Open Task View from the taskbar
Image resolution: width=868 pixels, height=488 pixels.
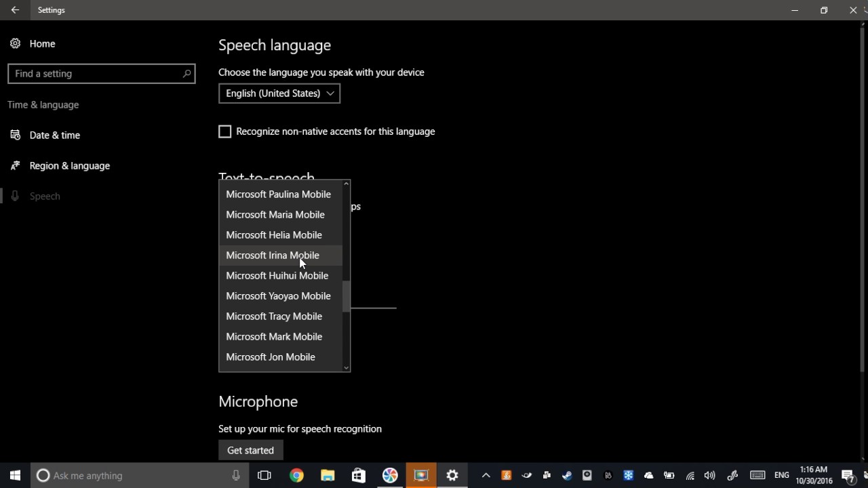264,476
